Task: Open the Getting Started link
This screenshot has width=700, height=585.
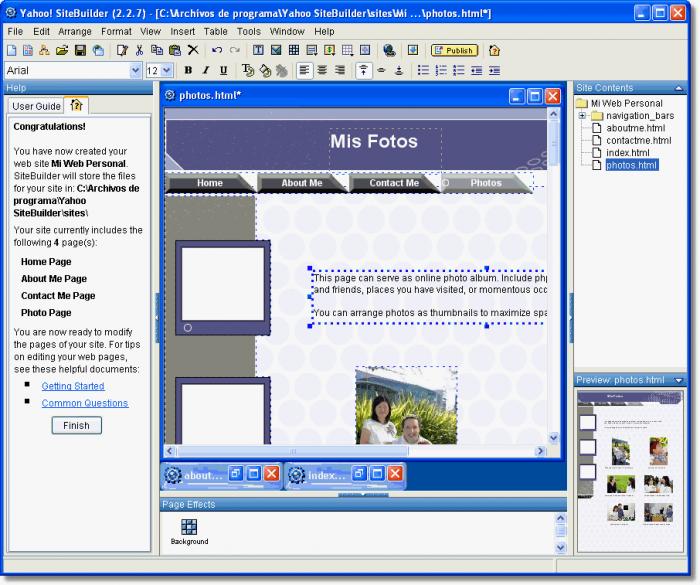Action: pos(73,386)
